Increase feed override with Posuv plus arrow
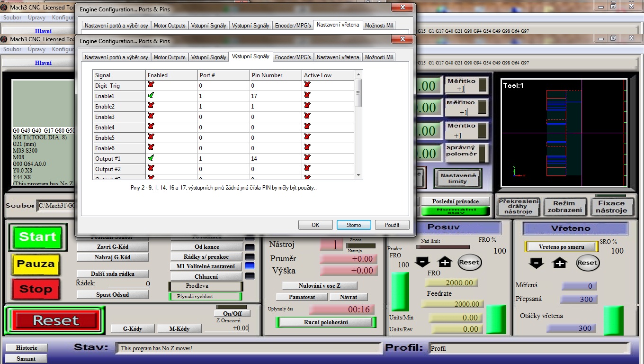This screenshot has height=364, width=644. click(x=445, y=262)
